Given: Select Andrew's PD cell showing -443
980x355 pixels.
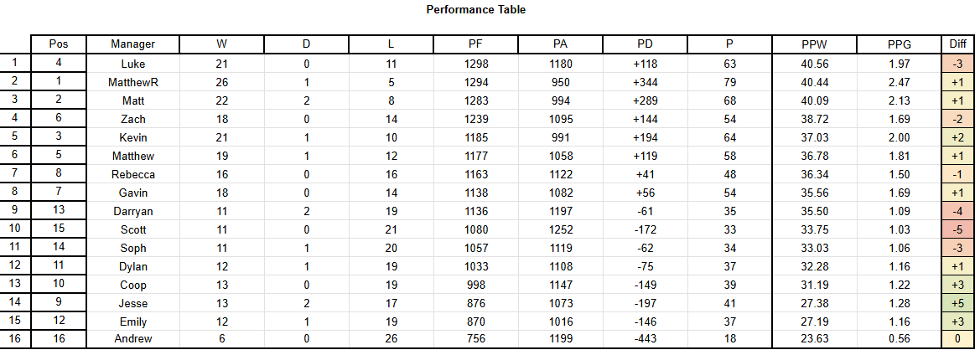Looking at the screenshot, I should (x=645, y=339).
